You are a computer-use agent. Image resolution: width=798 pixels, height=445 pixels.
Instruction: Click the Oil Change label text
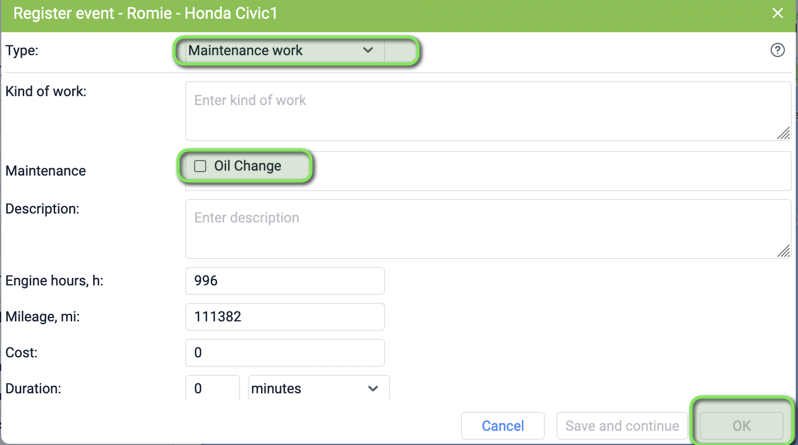247,166
